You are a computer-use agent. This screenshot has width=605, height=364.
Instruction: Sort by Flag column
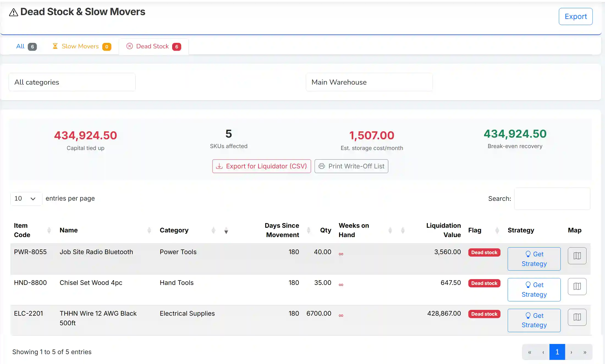(497, 230)
